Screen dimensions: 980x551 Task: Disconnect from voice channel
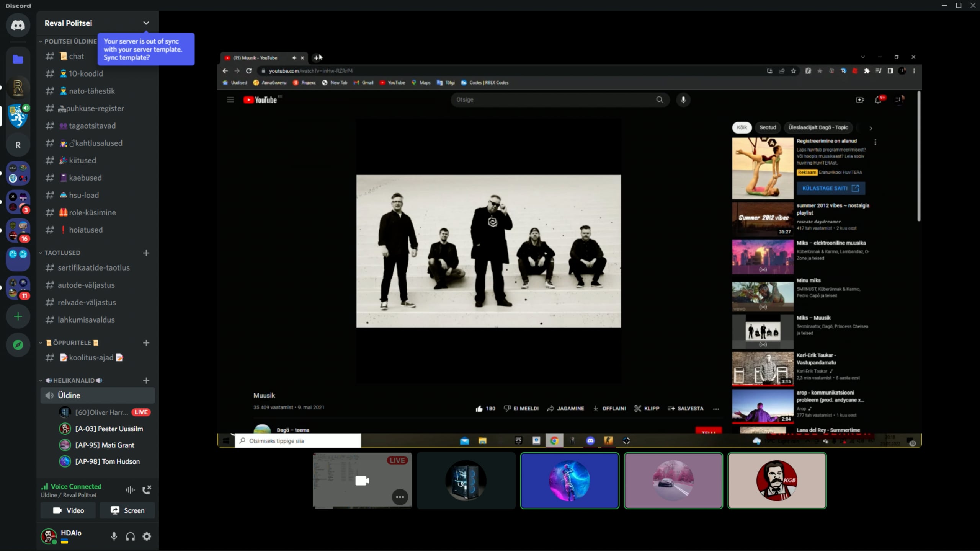(147, 490)
